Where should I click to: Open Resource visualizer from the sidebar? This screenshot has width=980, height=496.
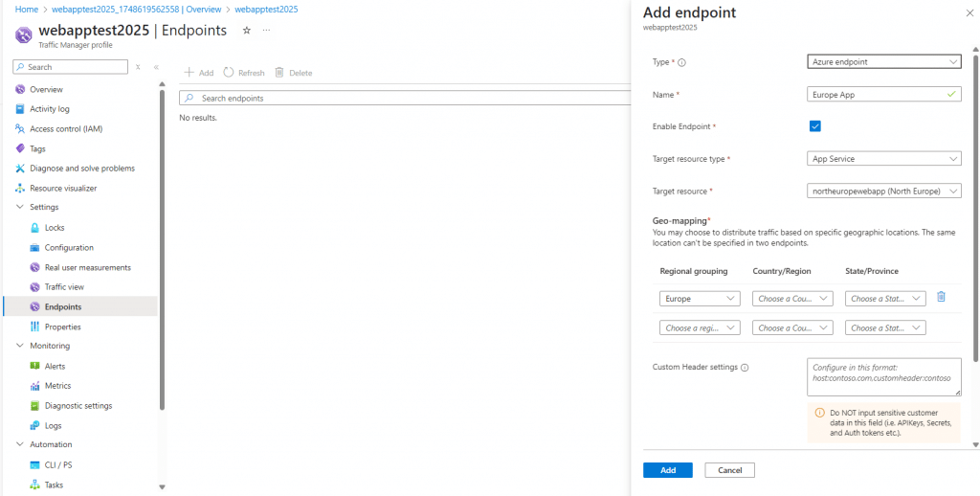click(62, 188)
